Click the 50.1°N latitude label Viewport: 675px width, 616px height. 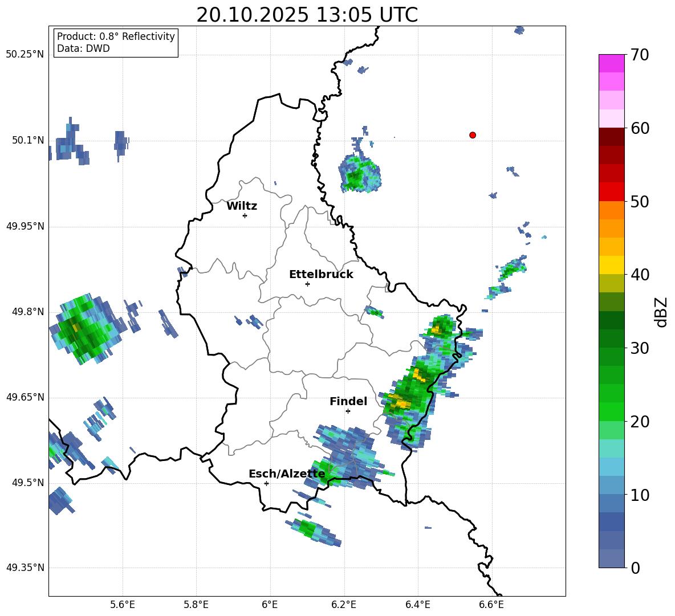click(x=29, y=140)
